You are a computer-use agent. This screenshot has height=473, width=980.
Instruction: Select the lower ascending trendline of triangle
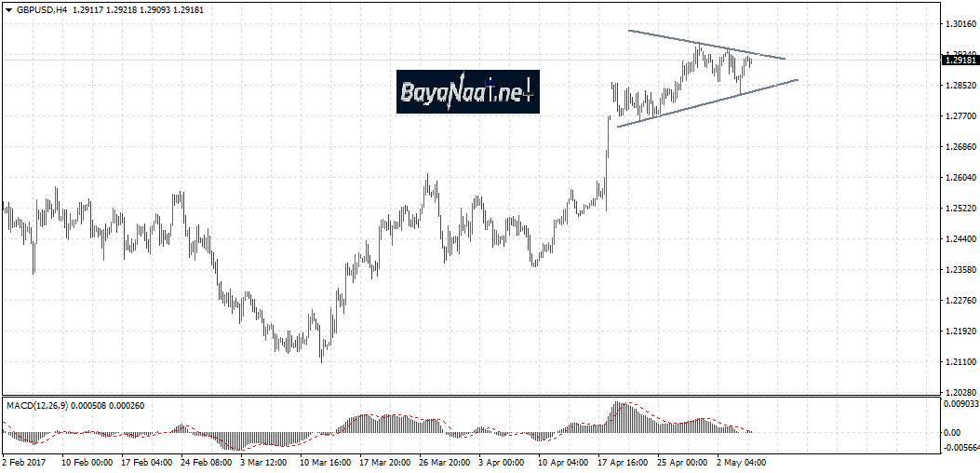tap(707, 103)
